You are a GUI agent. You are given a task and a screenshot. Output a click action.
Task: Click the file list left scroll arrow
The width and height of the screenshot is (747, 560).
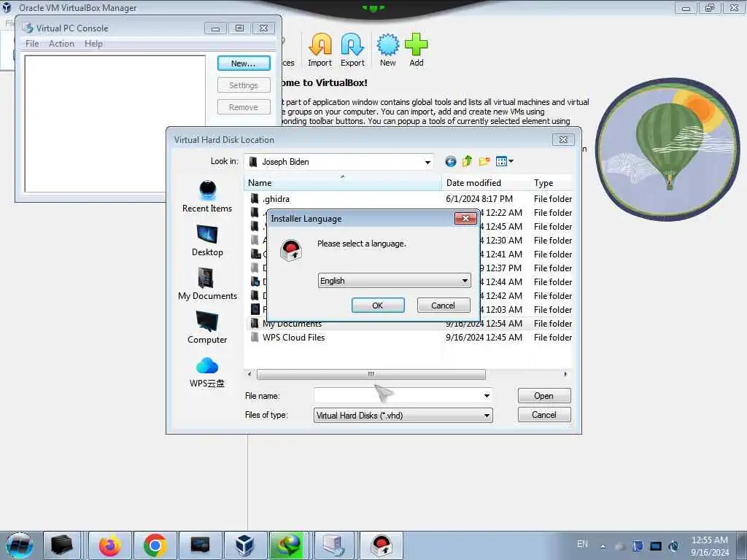point(249,374)
